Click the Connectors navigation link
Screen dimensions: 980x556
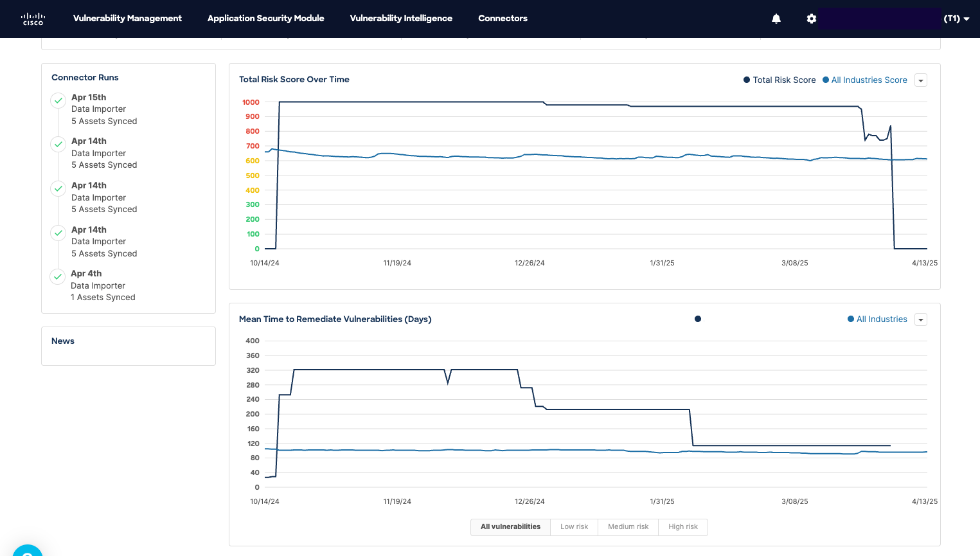point(503,19)
